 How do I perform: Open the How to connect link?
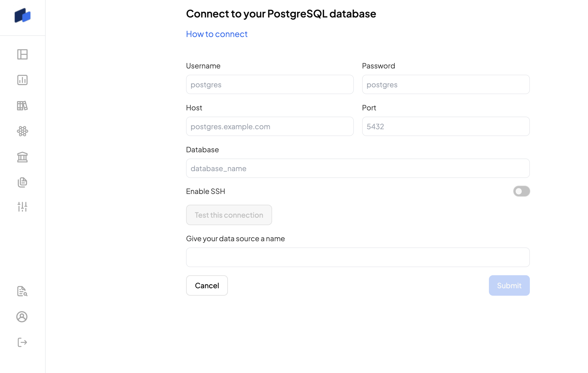217,34
